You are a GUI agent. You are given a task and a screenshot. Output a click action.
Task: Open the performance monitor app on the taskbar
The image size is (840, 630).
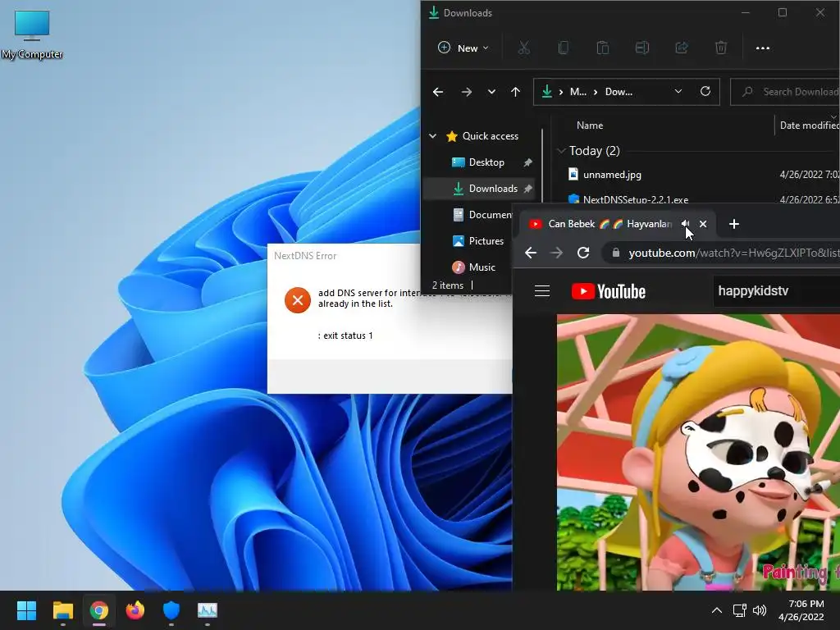(x=208, y=610)
